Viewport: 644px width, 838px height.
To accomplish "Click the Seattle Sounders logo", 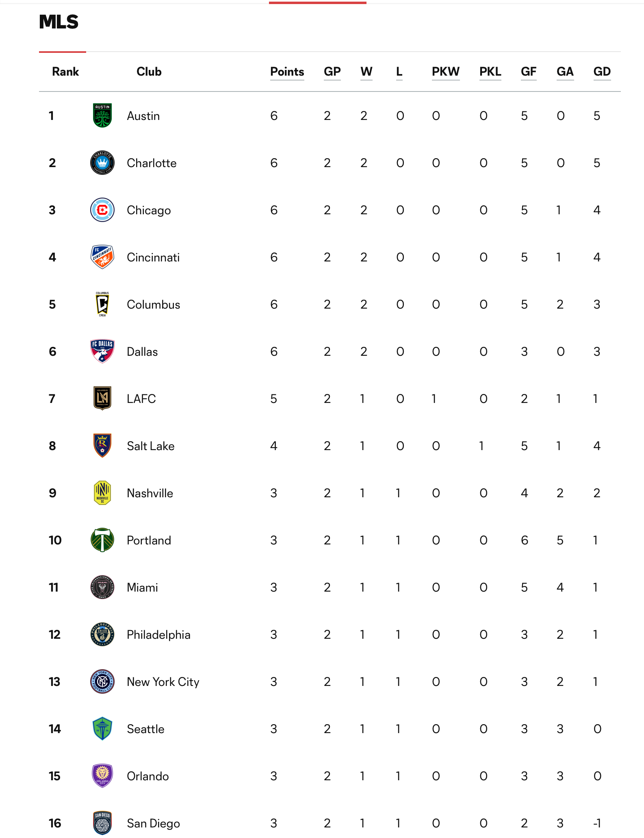I will click(x=102, y=729).
